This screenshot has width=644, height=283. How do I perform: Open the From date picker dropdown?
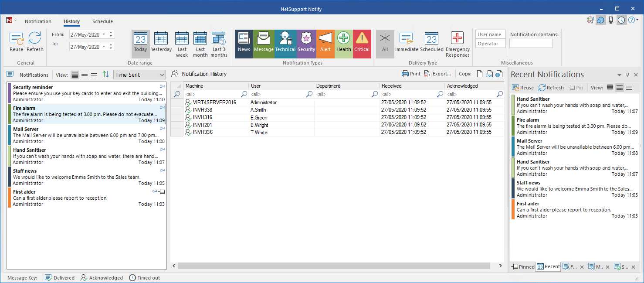click(x=105, y=34)
